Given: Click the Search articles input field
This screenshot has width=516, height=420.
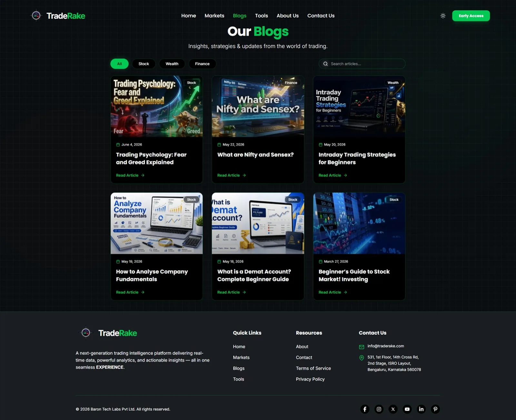Looking at the screenshot, I should (362, 64).
